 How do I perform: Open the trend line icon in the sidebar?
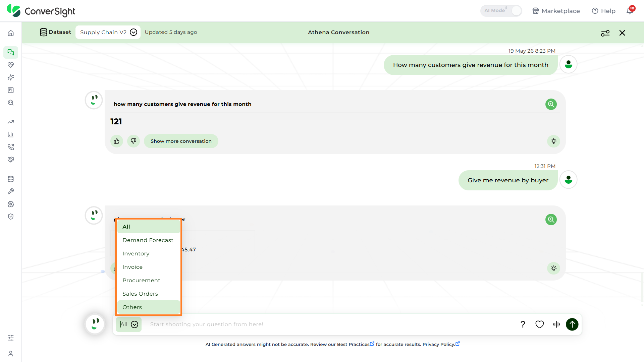pos(11,122)
